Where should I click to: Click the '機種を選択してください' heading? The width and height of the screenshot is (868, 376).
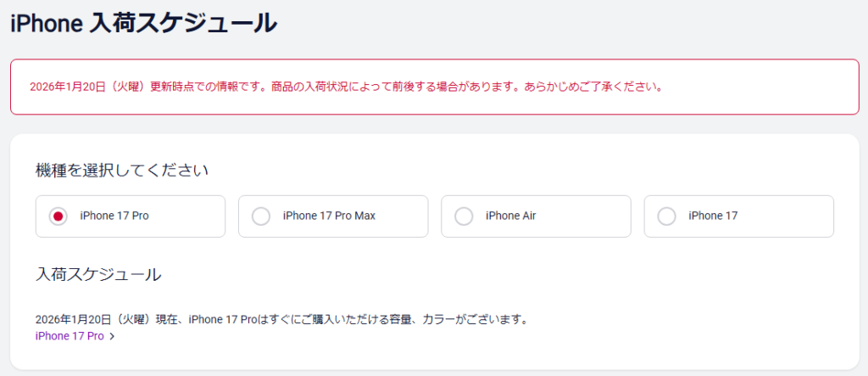[x=122, y=170]
